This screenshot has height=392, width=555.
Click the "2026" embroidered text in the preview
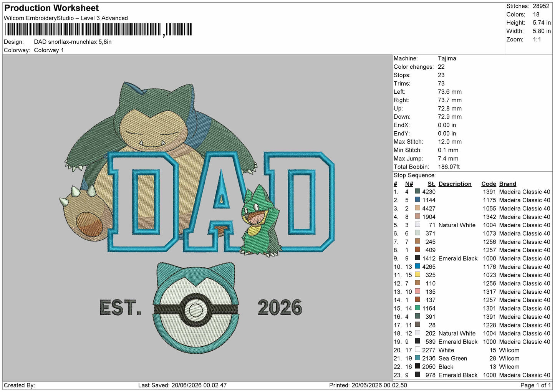(x=280, y=308)
